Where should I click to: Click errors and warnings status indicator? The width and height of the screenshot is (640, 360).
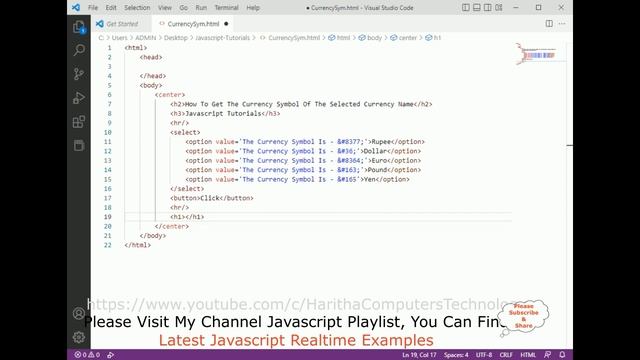coord(87,355)
